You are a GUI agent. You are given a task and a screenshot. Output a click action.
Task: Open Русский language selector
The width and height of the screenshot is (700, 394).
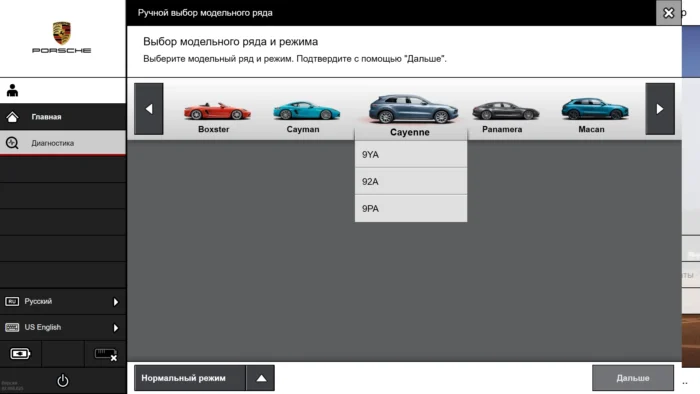tap(63, 302)
